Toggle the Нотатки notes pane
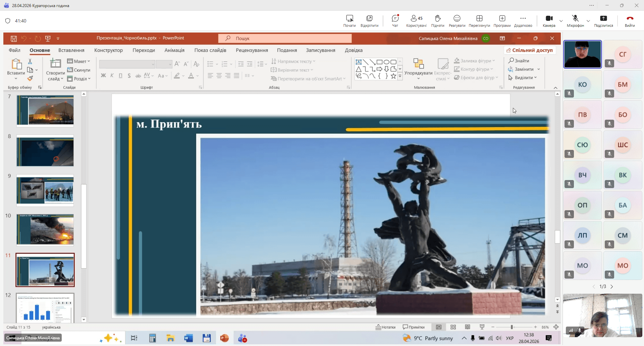The height and width of the screenshot is (346, 644). click(385, 327)
